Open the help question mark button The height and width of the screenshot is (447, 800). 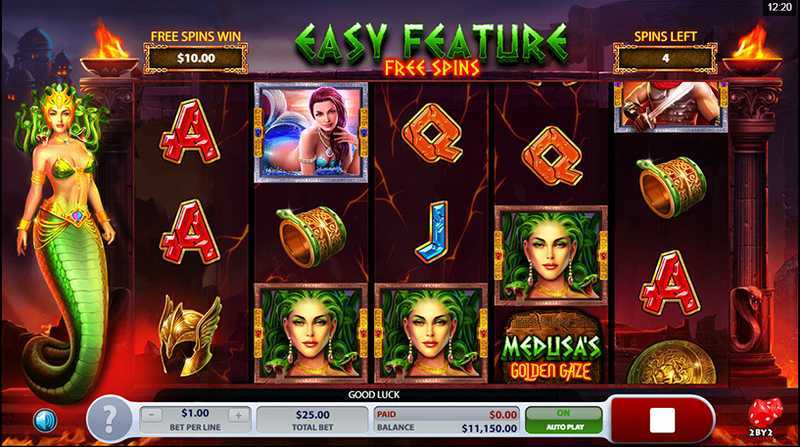pyautogui.click(x=109, y=419)
